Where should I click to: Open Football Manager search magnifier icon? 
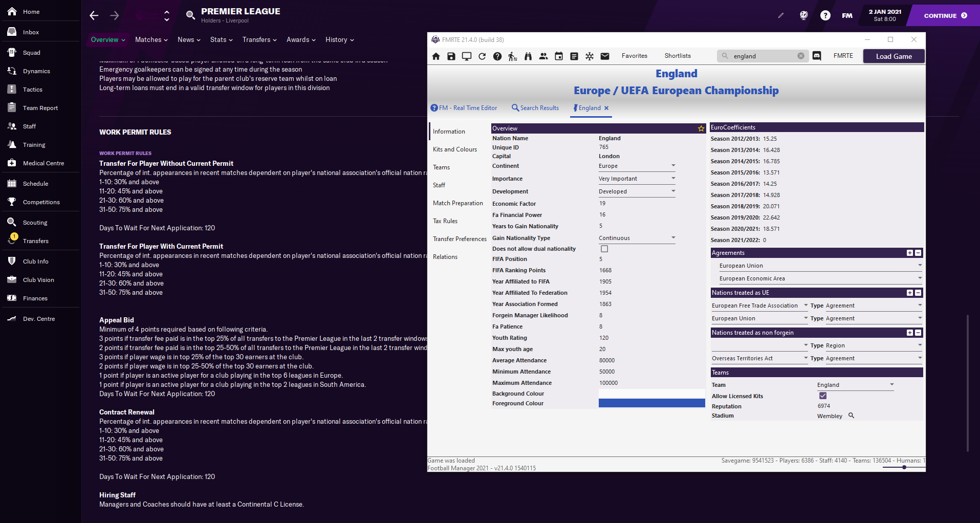coord(190,15)
